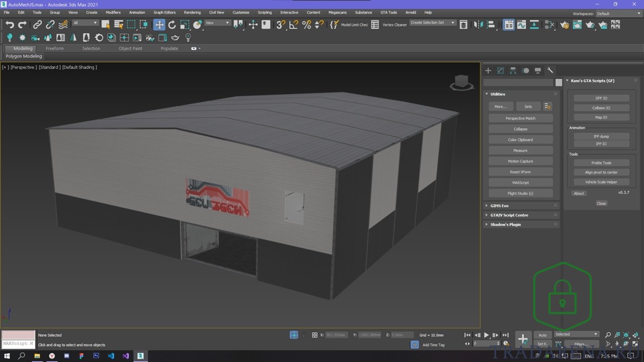Click the Map IO button

pos(601,117)
